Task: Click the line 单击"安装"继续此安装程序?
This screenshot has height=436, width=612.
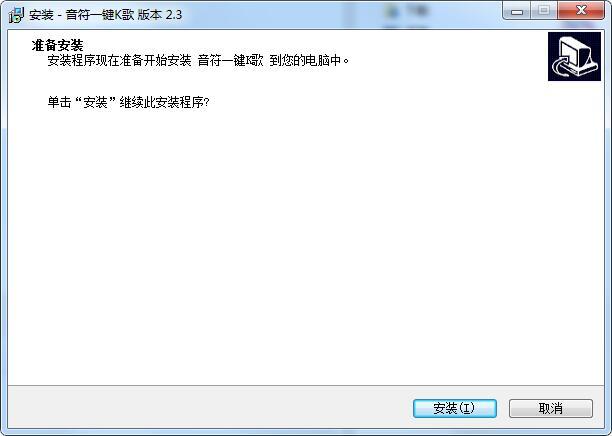Action: 128,102
